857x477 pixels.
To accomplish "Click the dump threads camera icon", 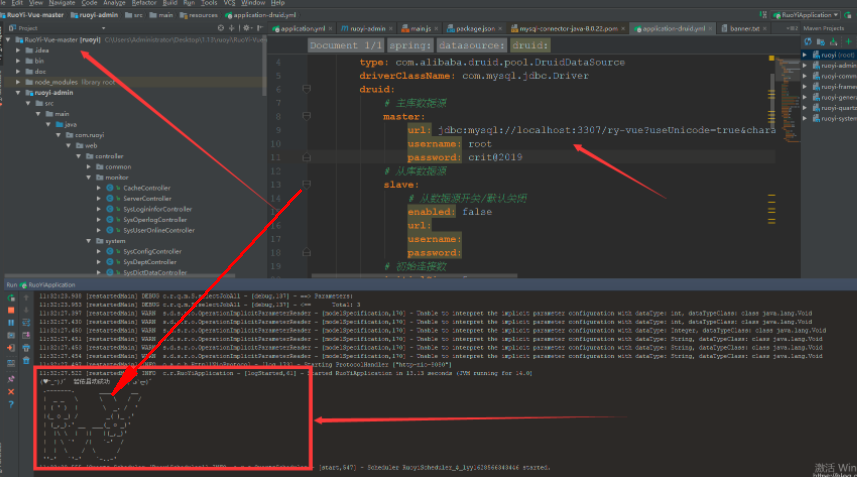I will pos(11,335).
